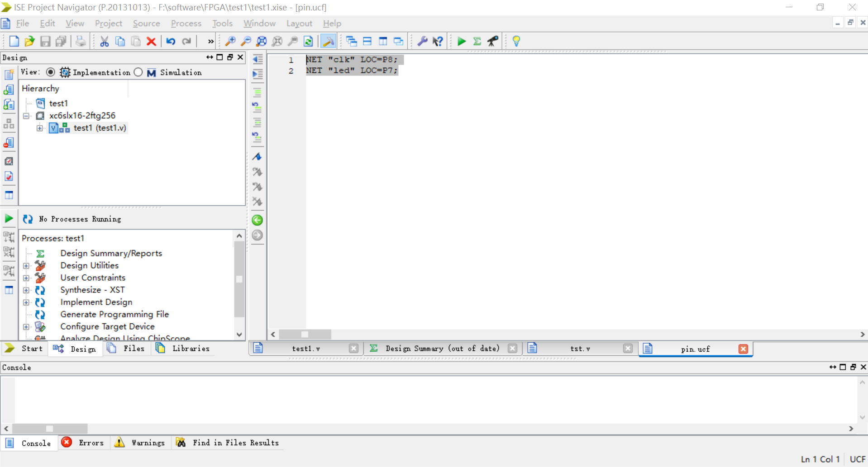Open Design Summary/Reports from process list
The width and height of the screenshot is (868, 467).
coord(111,253)
